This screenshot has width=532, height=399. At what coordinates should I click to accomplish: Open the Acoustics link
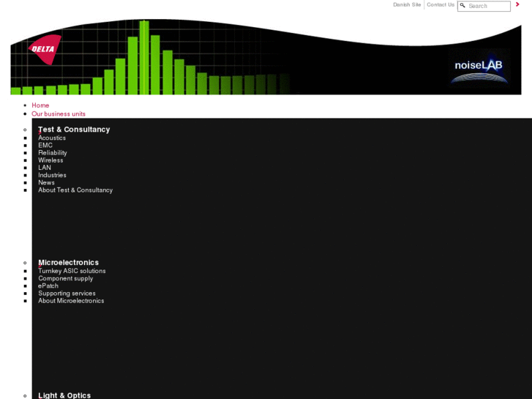pyautogui.click(x=52, y=138)
